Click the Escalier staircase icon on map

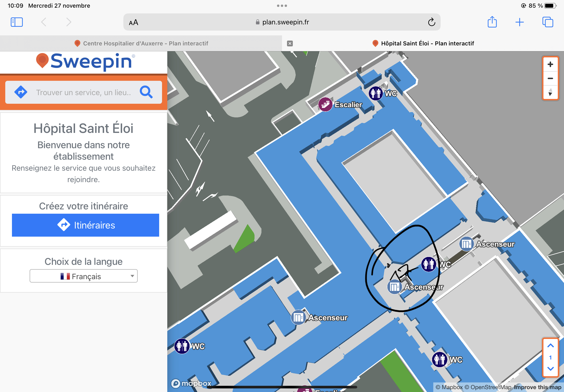point(325,104)
